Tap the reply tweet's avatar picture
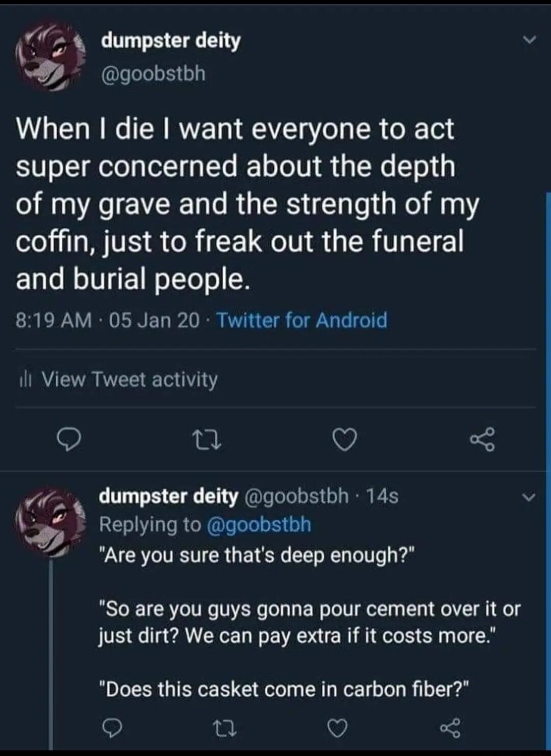551x756 pixels. (x=48, y=522)
